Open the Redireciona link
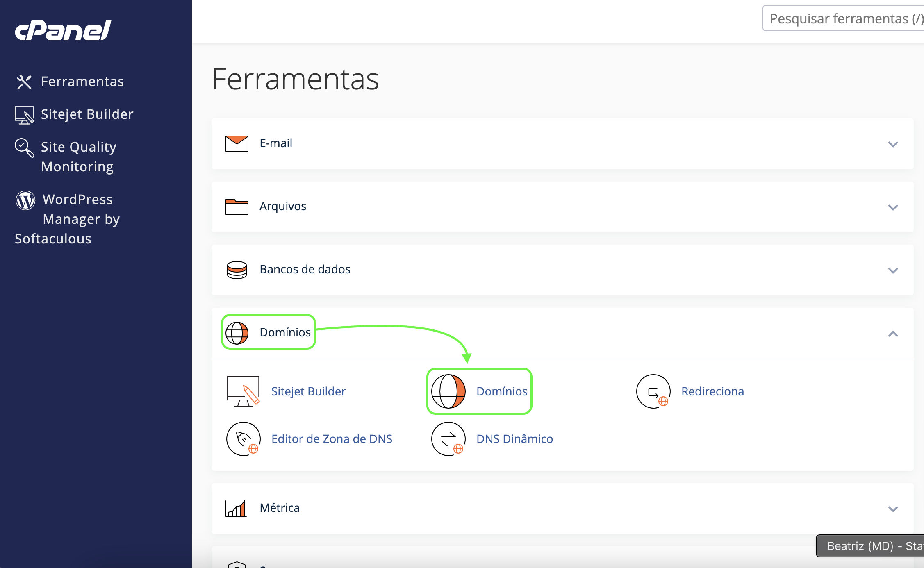Screen dimensions: 924x568 [712, 391]
